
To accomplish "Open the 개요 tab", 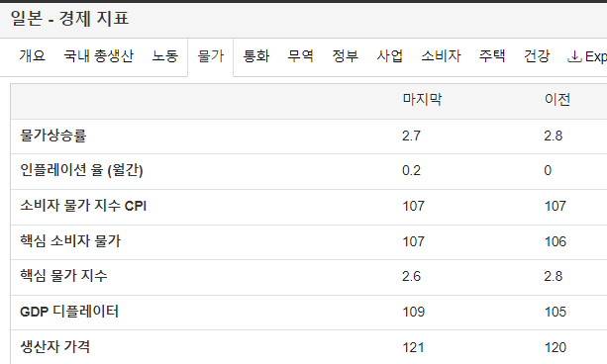I will coord(32,56).
